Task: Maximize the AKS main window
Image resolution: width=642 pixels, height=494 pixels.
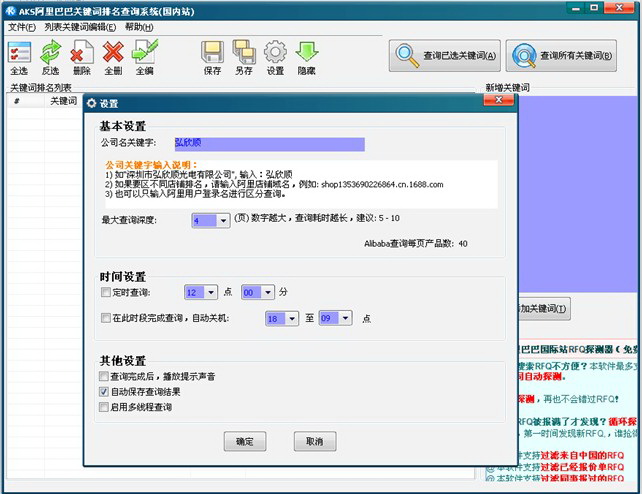Action: coord(594,7)
